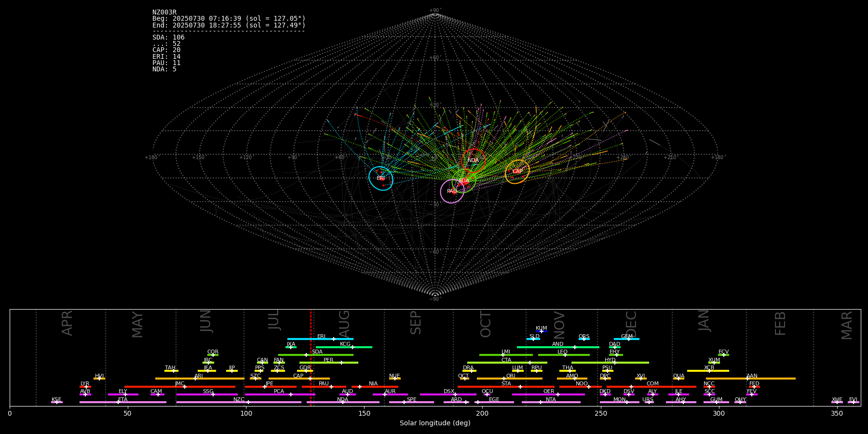
Task: Select the red JMC activity bar
Action: (x=180, y=386)
